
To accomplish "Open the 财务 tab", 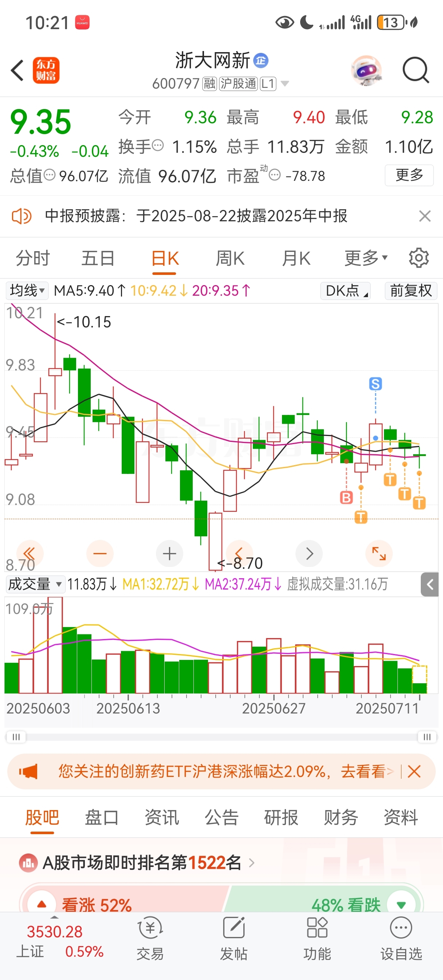I will (341, 817).
